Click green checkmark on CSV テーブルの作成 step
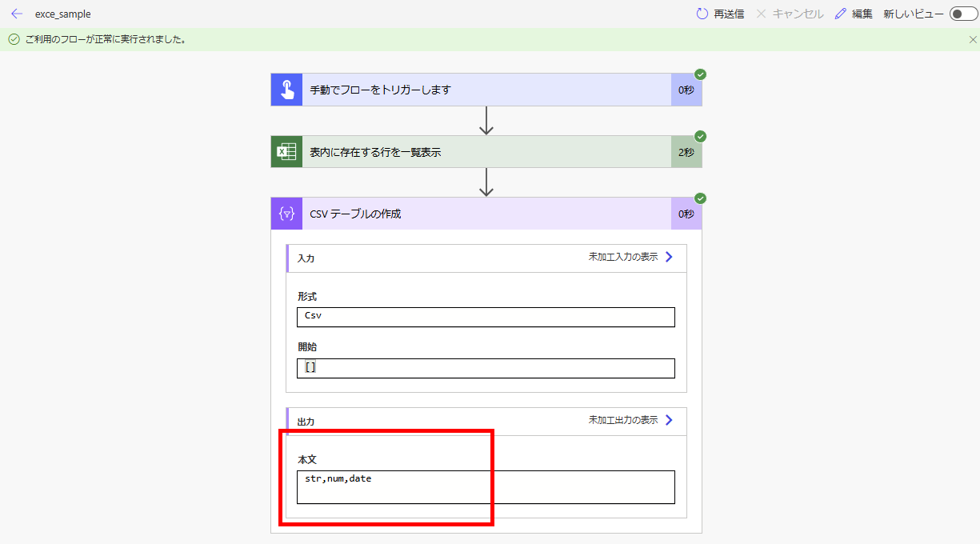 click(x=701, y=198)
